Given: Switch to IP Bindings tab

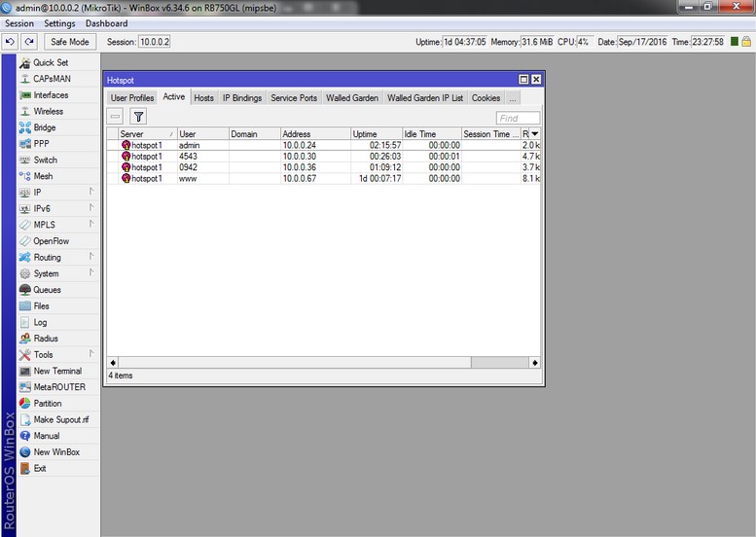Looking at the screenshot, I should coord(242,98).
